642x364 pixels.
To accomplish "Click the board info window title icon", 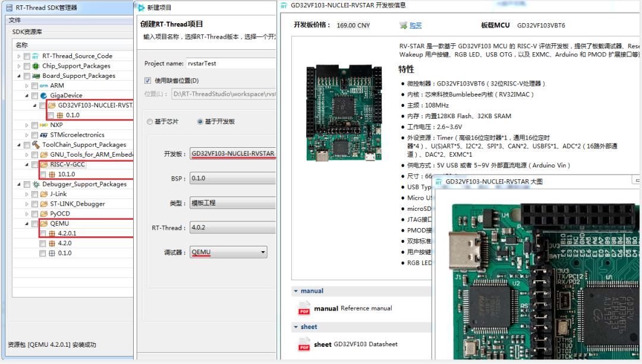I will (284, 5).
